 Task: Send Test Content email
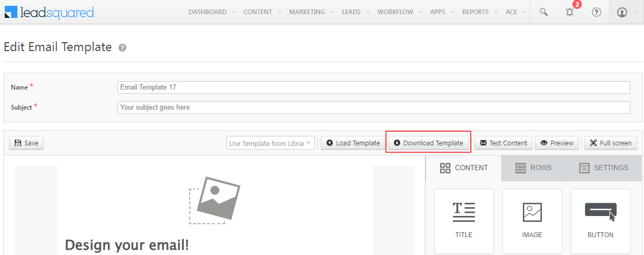pyautogui.click(x=503, y=143)
